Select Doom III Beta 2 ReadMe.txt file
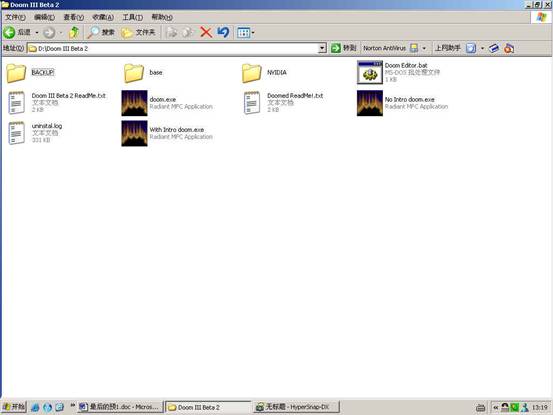 click(57, 103)
